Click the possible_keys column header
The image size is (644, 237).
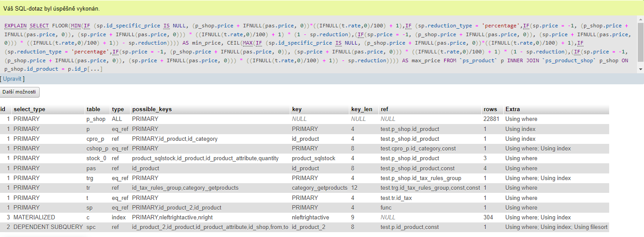(x=152, y=109)
